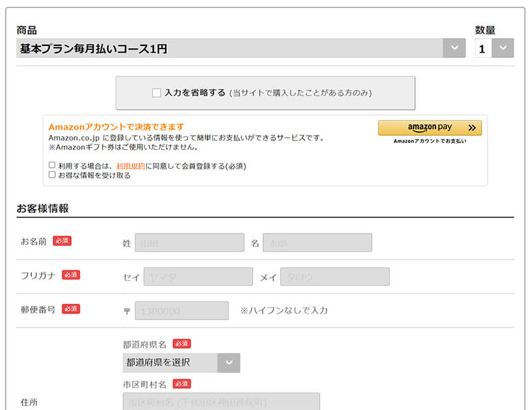Click the chevron arrow of the product dropdown
Viewport: 532px width, 410px height.
pos(454,48)
